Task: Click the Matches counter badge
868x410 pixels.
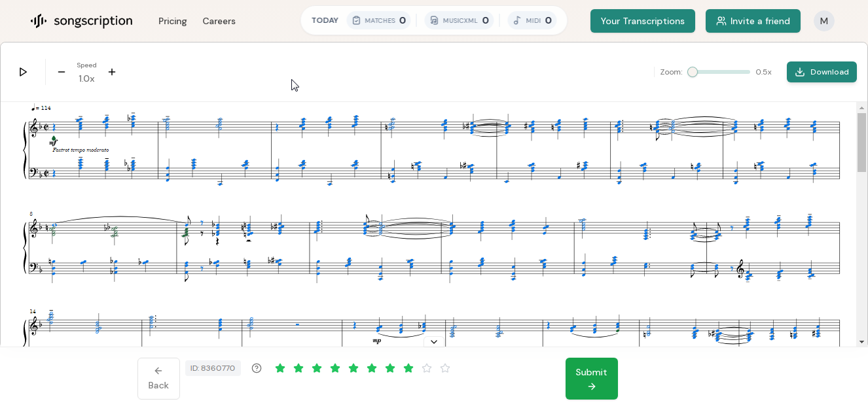Action: (379, 20)
